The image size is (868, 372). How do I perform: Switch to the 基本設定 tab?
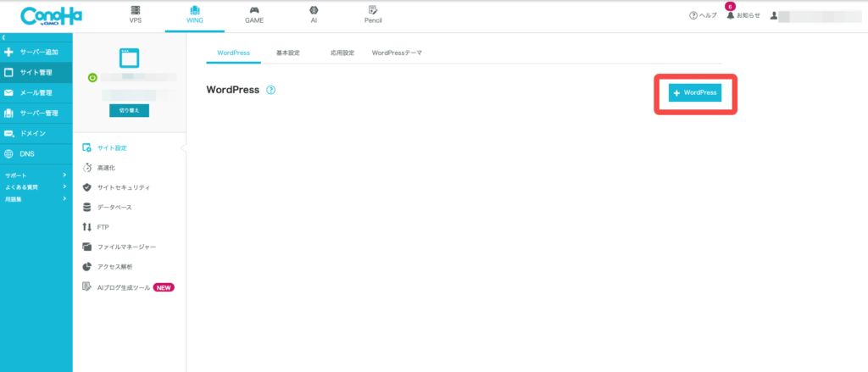288,53
